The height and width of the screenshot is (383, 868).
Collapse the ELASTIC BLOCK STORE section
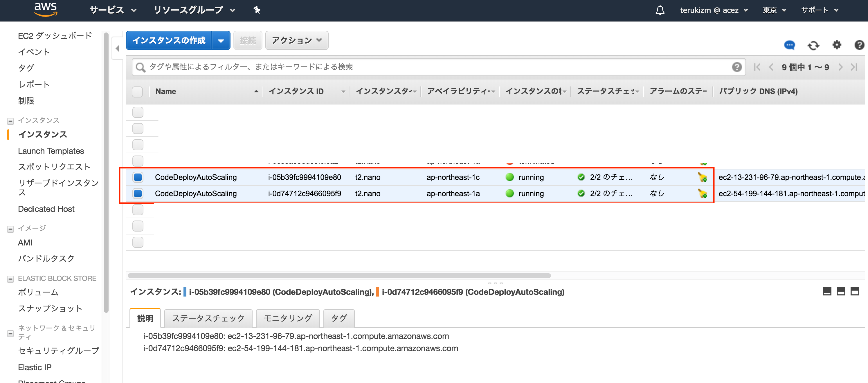[x=10, y=279]
